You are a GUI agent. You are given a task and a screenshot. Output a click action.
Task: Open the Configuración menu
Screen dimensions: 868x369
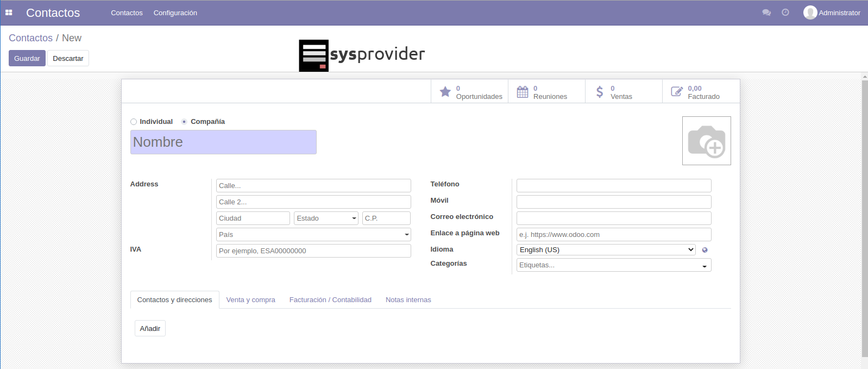(x=175, y=12)
